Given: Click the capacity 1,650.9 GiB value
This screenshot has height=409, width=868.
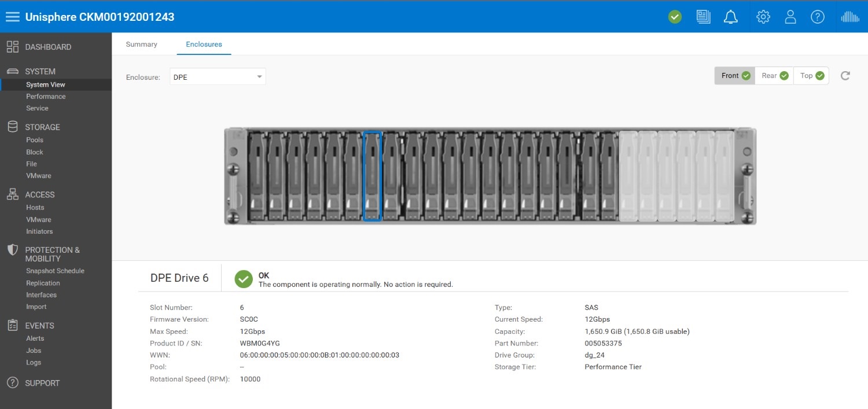Looking at the screenshot, I should click(637, 331).
